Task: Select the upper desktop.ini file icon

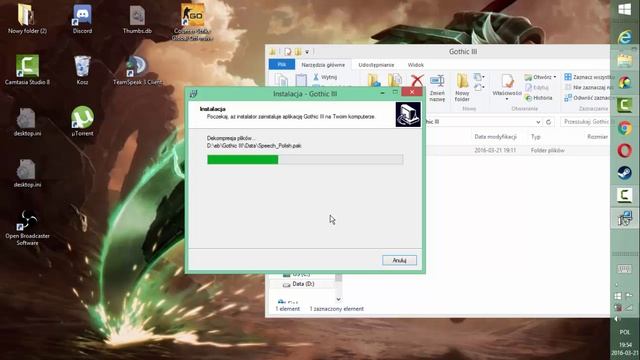Action: tap(27, 121)
